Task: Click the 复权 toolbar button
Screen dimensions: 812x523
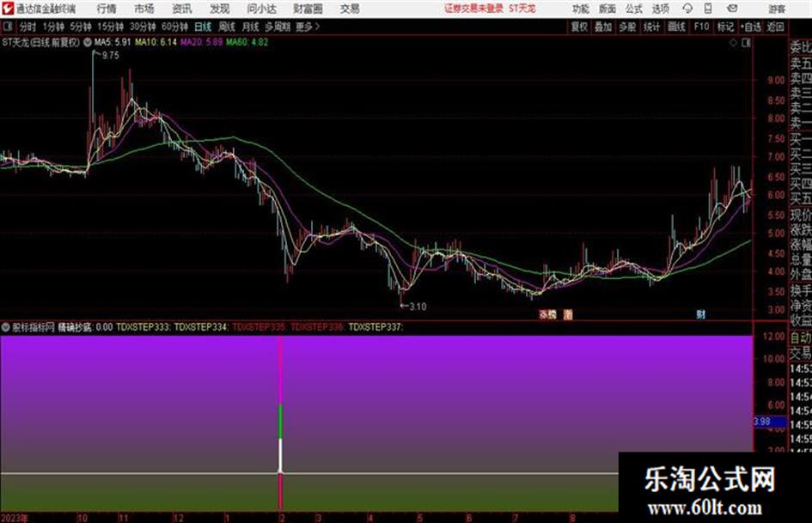Action: coord(579,27)
